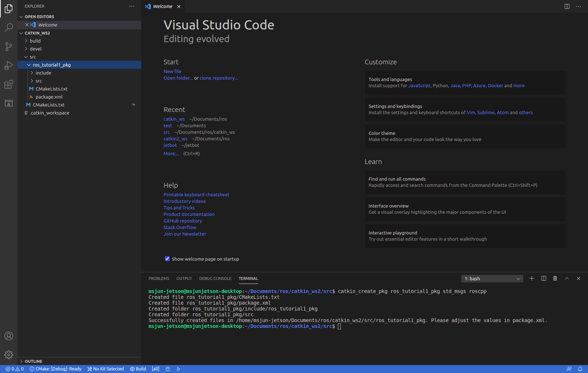Switch to Output panel tab
This screenshot has height=373, width=588.
click(184, 278)
